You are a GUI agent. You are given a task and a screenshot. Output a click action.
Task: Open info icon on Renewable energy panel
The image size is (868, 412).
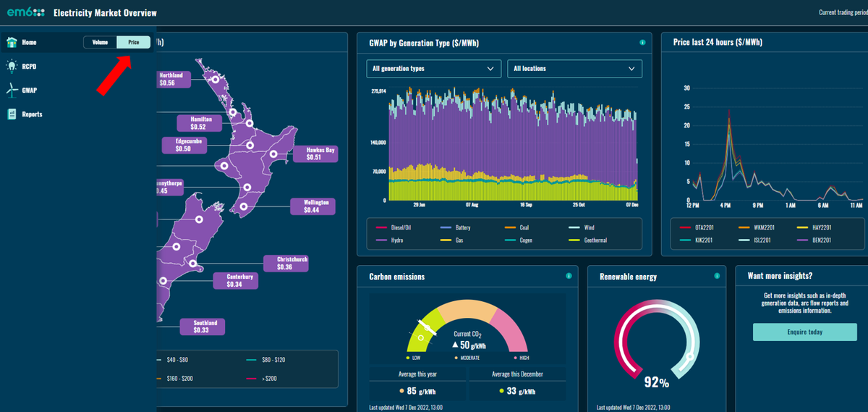click(x=717, y=276)
